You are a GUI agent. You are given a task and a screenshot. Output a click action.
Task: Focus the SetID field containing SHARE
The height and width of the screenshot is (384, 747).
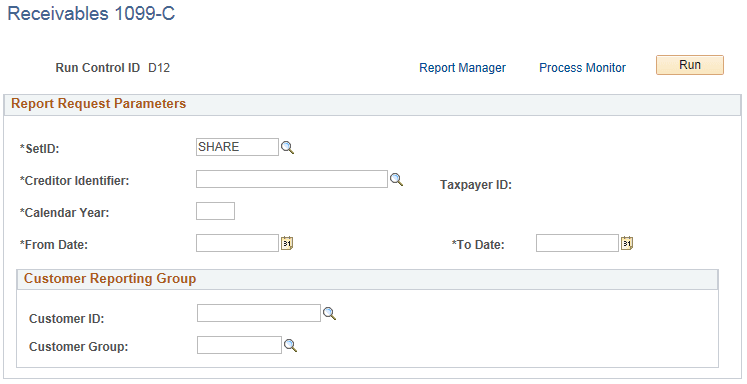coord(237,147)
